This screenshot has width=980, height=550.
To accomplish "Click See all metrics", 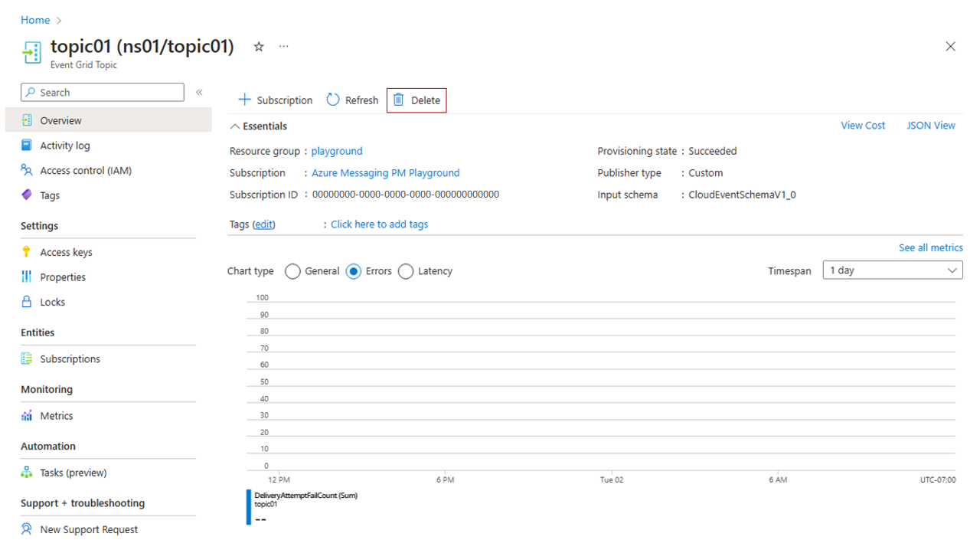I will pyautogui.click(x=930, y=247).
